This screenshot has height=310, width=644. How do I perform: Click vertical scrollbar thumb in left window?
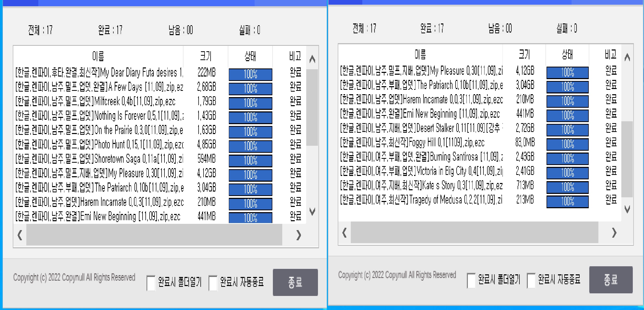tap(312, 107)
